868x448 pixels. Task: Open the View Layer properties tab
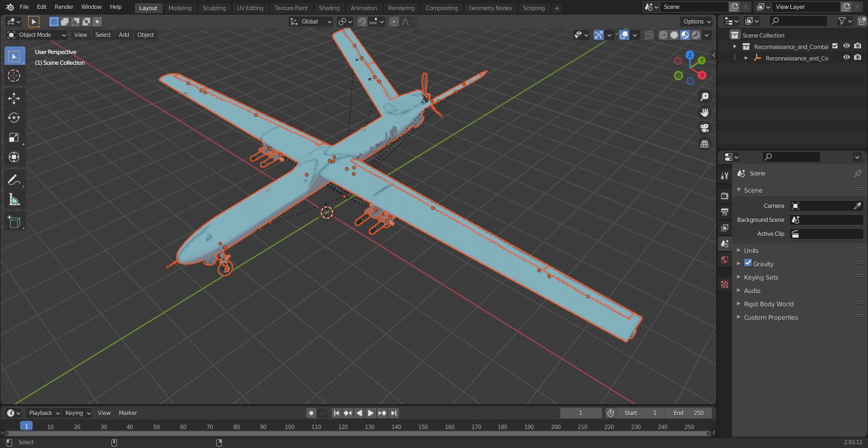click(x=724, y=227)
